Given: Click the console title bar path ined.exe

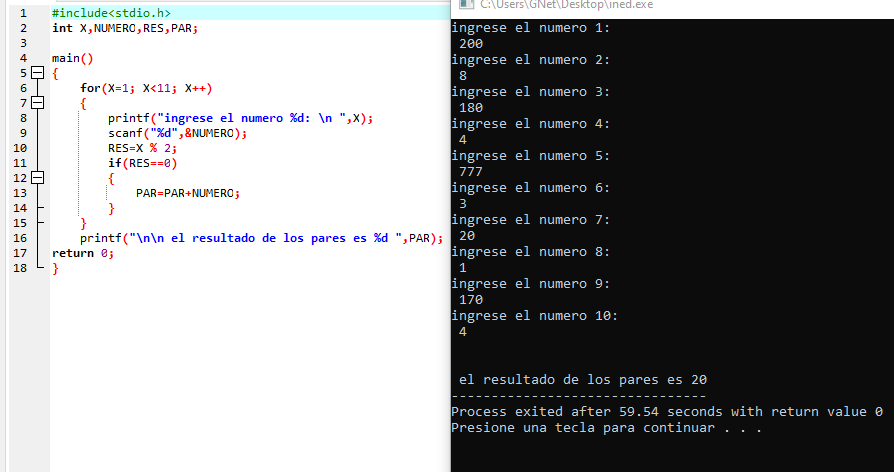Looking at the screenshot, I should point(567,5).
